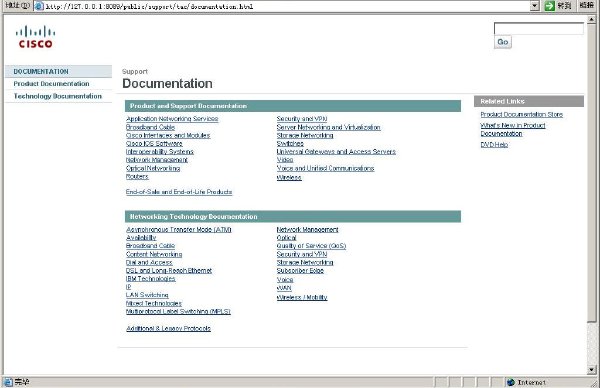Open the address bar dropdown arrow

[535, 6]
